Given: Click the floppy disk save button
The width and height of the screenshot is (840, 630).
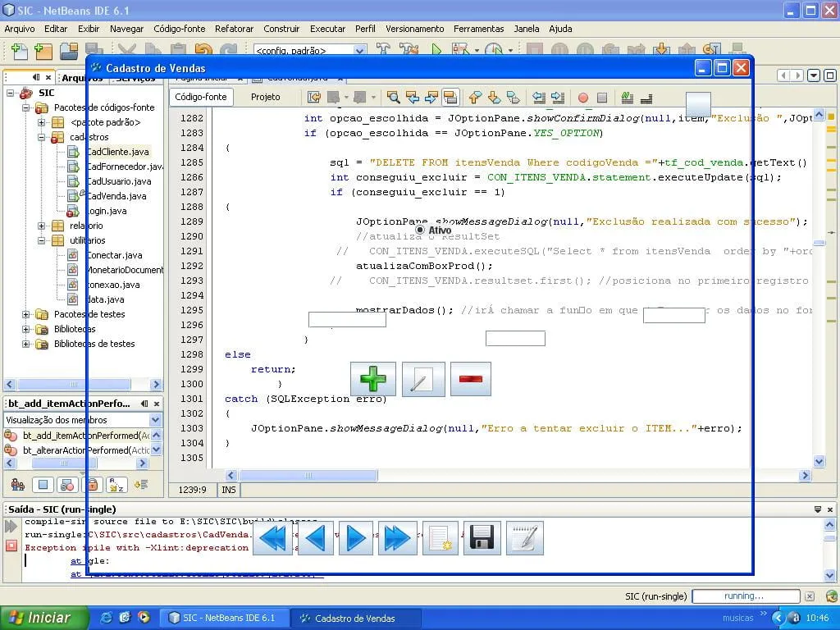Looking at the screenshot, I should (482, 538).
